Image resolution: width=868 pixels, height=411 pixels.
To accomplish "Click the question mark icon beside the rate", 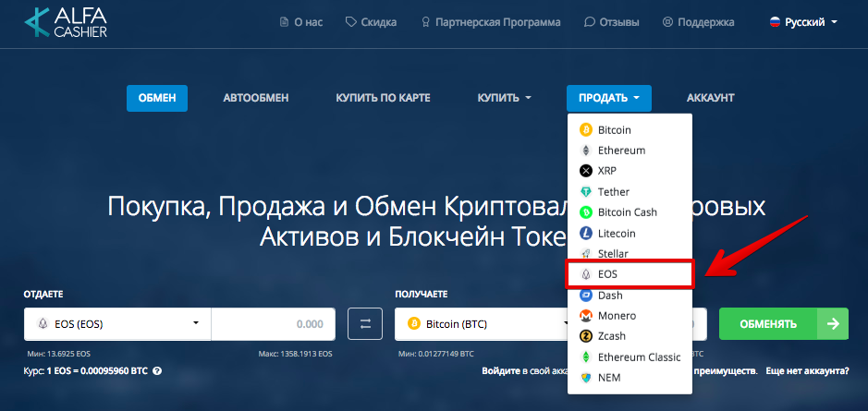I will click(x=156, y=371).
